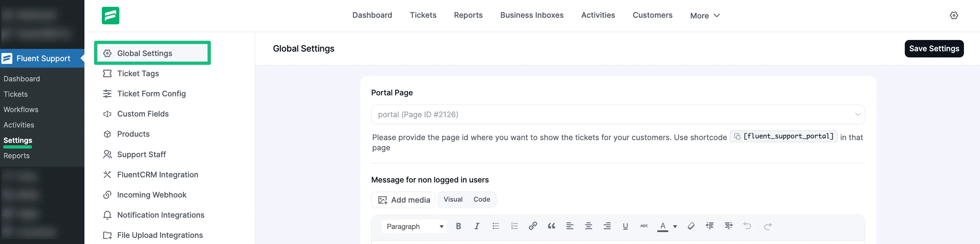Click the Notification Integrations bell icon
Screen dimensions: 980x244
pos(107,215)
